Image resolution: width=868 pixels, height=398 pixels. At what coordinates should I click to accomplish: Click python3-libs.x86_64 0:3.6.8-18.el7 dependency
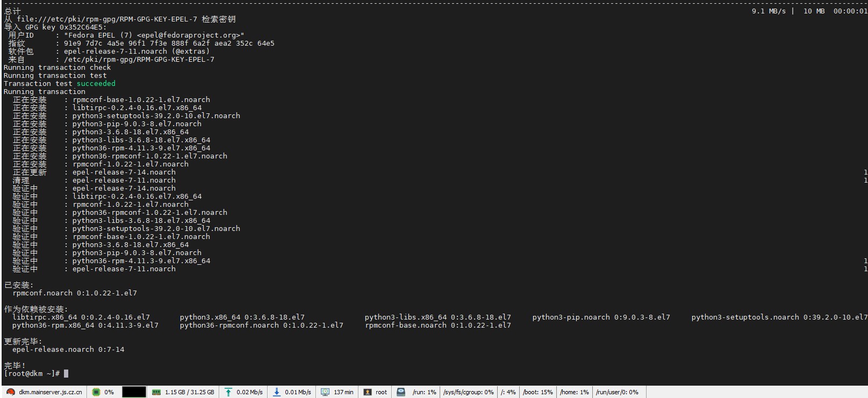[438, 317]
